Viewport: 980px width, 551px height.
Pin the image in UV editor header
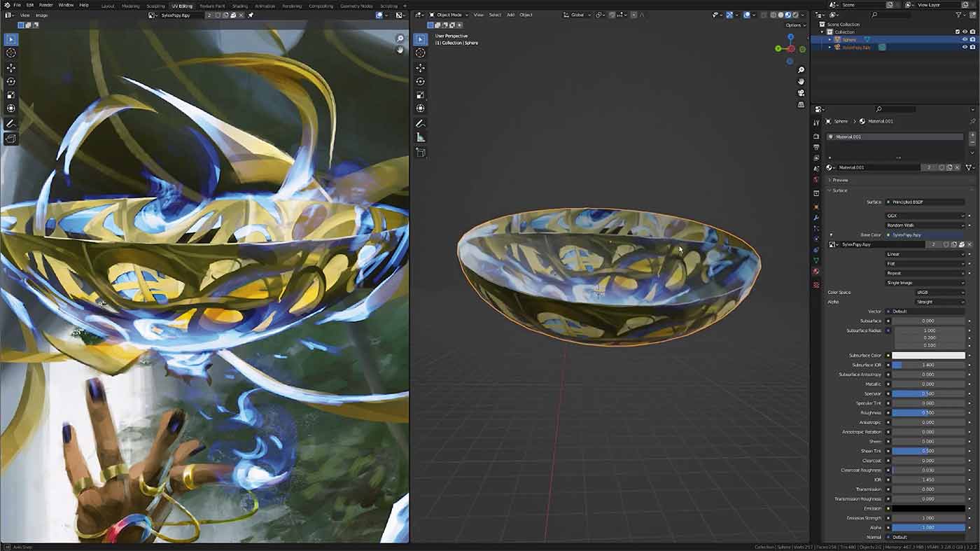tap(251, 15)
